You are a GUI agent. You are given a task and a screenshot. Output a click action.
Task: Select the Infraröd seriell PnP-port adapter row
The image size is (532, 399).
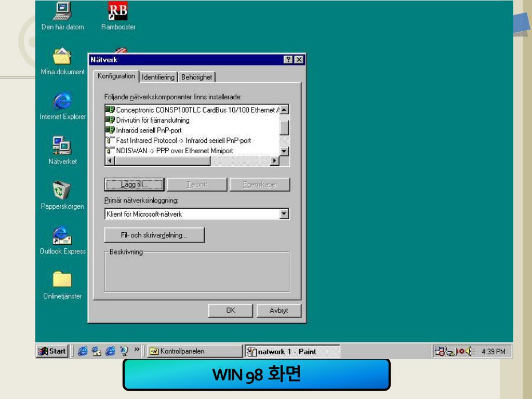coord(192,130)
